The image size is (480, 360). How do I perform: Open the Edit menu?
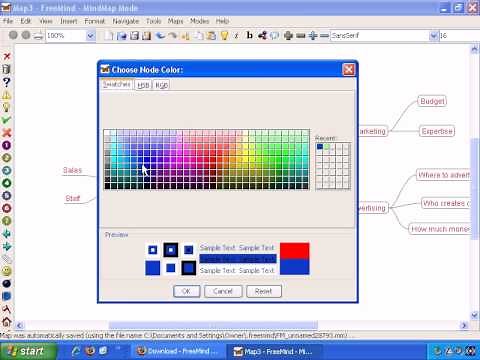coord(26,21)
